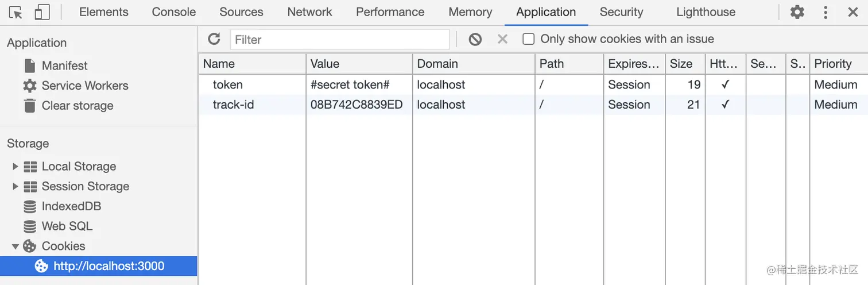The width and height of the screenshot is (868, 285).
Task: Click the inspect element picker icon
Action: (x=15, y=12)
